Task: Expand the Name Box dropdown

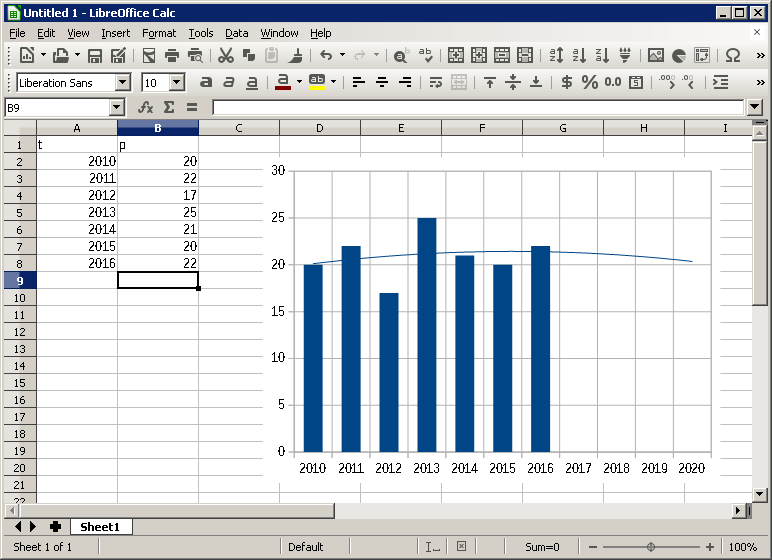Action: (x=117, y=107)
